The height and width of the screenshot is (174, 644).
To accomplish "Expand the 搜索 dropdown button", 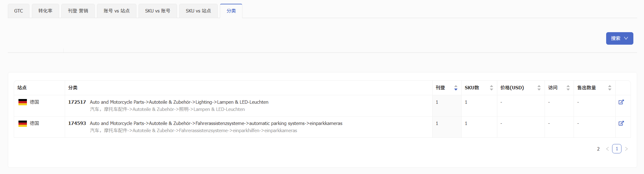I will [x=619, y=38].
